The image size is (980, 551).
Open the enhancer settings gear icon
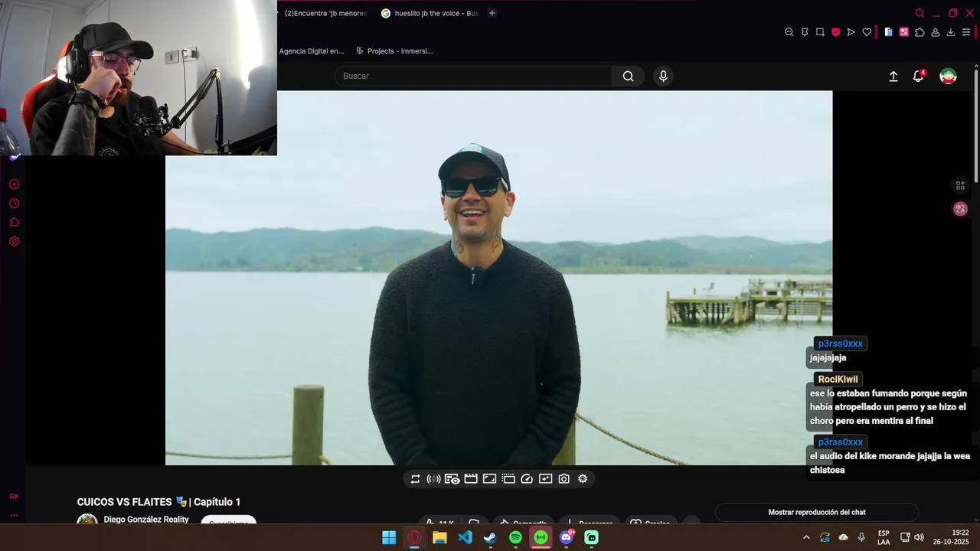pos(583,479)
